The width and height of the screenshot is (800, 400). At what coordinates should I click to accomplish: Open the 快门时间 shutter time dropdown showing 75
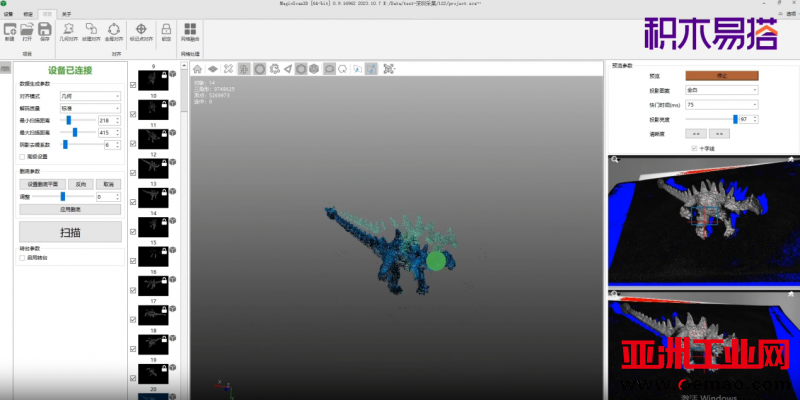pos(721,105)
